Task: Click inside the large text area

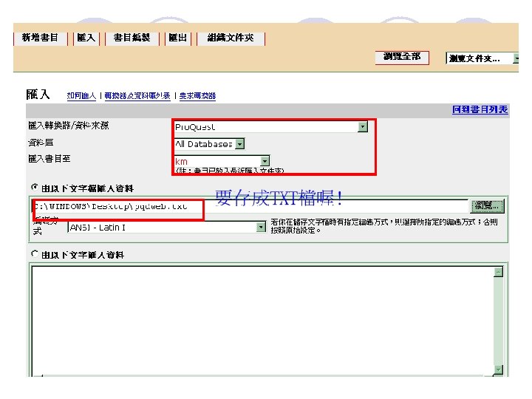Action: tap(263, 321)
